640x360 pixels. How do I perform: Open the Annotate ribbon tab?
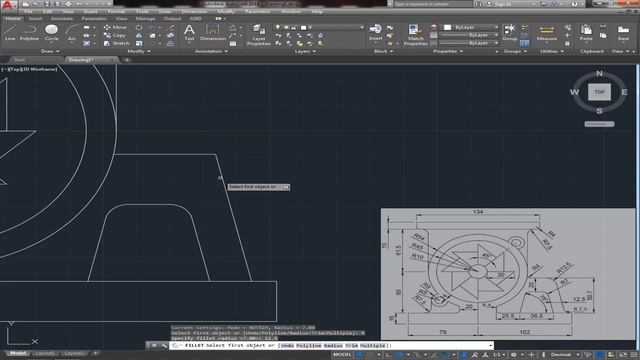[62, 18]
